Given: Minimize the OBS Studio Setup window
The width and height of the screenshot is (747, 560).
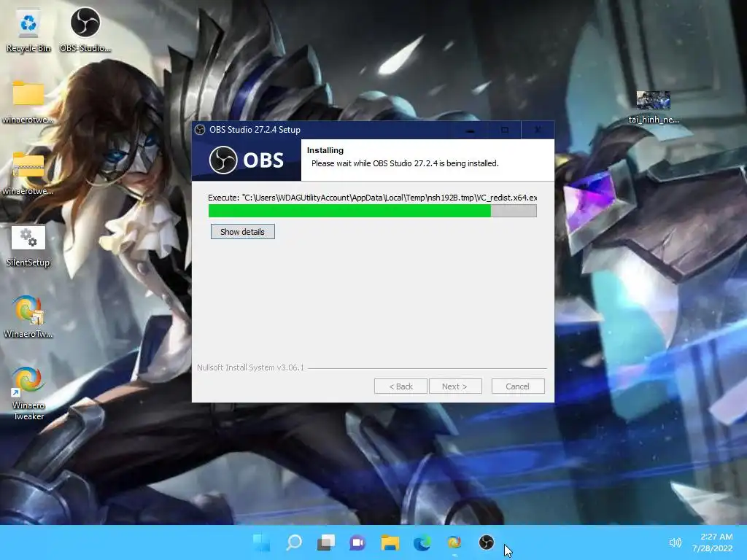Looking at the screenshot, I should 471,130.
